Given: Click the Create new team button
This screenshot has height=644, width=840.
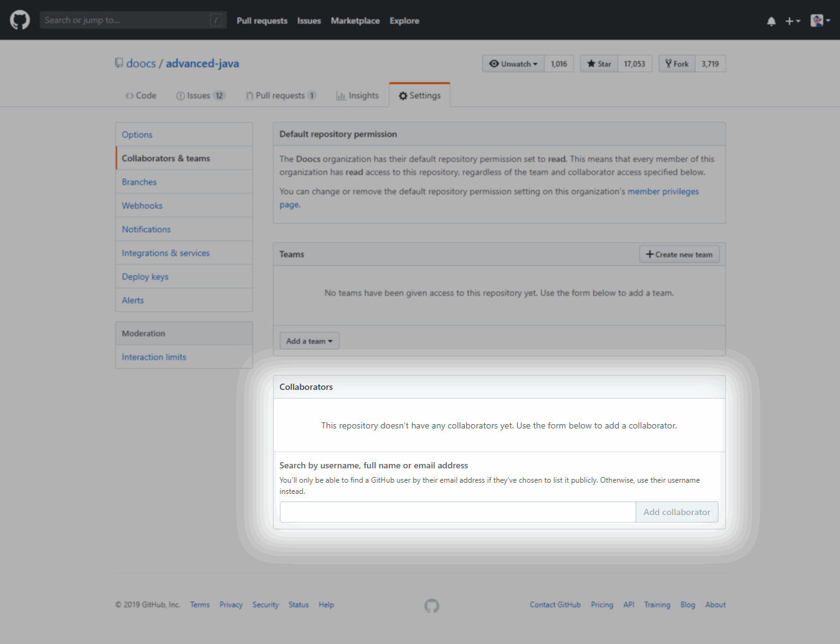Looking at the screenshot, I should [x=679, y=254].
